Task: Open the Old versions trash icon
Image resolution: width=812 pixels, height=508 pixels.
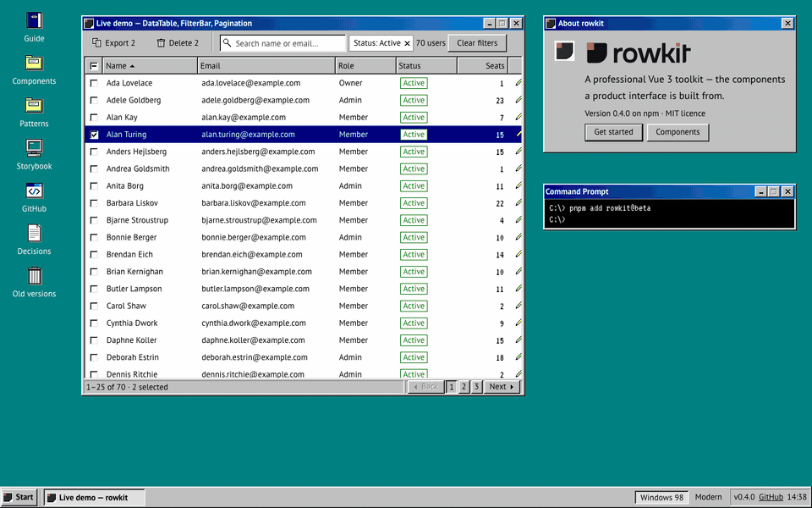Action: pyautogui.click(x=34, y=282)
